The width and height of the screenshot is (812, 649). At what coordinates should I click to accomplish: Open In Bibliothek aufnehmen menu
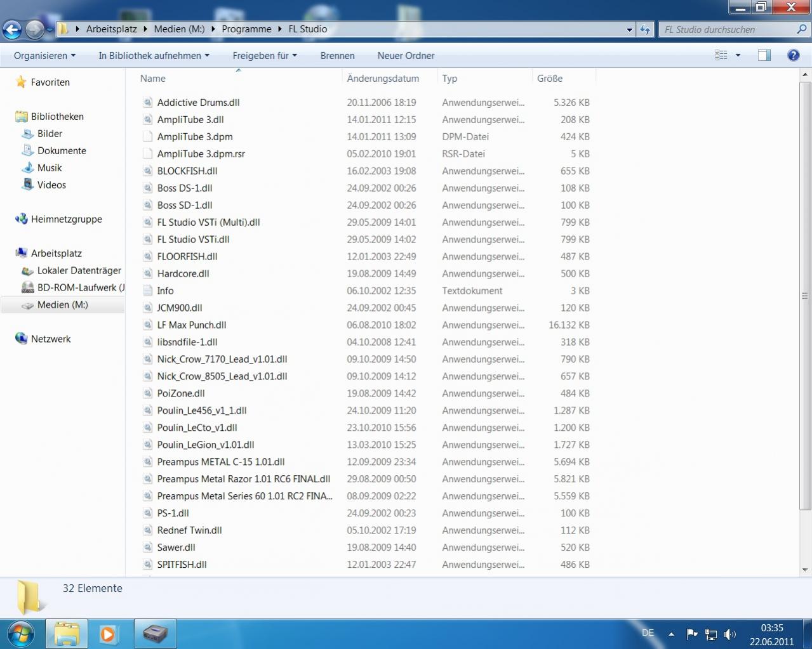pyautogui.click(x=154, y=55)
